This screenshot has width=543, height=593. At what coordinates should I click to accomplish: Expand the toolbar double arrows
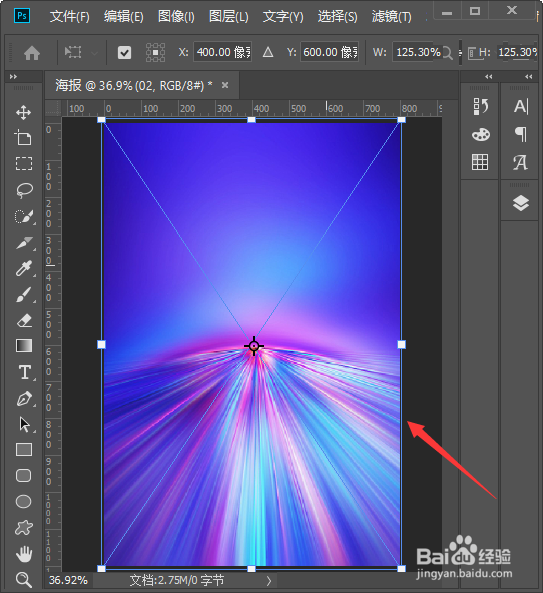(x=13, y=76)
